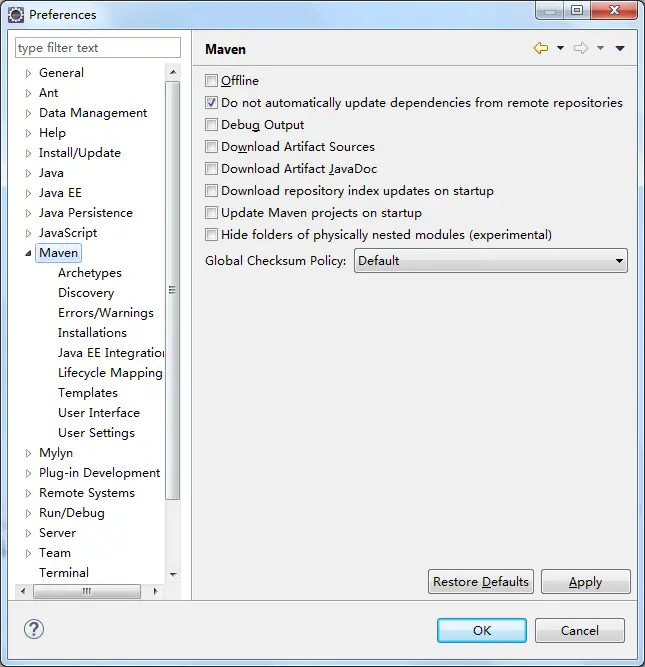Enable Debug Output checkbox
645x667 pixels.
click(211, 125)
